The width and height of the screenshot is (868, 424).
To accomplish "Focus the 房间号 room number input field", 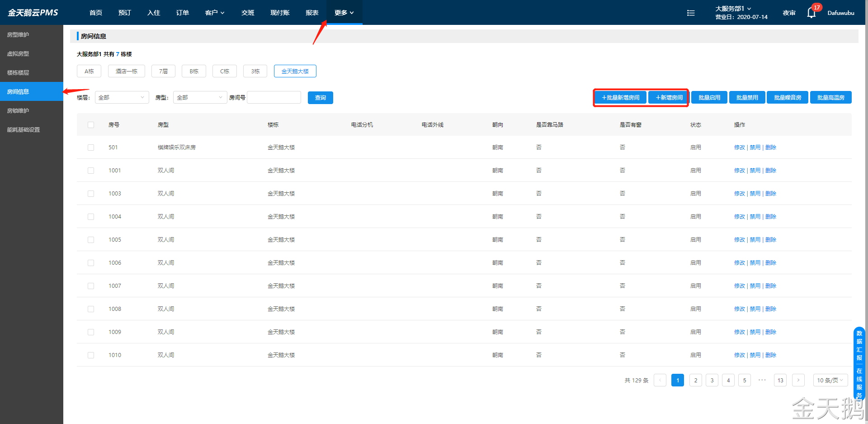I will pyautogui.click(x=274, y=97).
